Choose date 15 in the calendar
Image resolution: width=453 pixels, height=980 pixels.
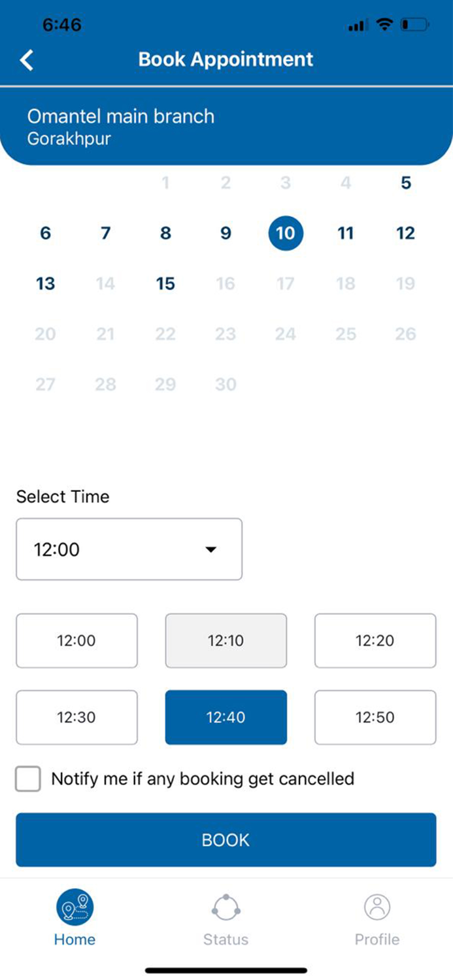pos(165,284)
